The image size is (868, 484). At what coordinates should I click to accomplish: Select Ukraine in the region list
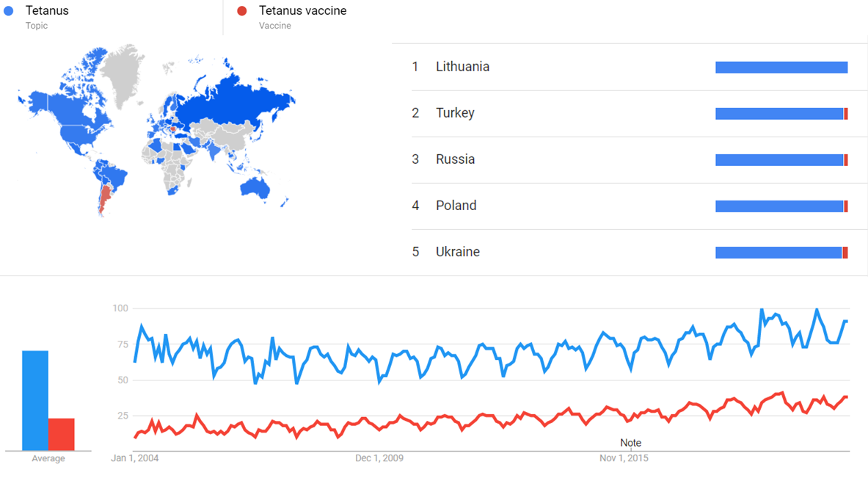pos(457,252)
